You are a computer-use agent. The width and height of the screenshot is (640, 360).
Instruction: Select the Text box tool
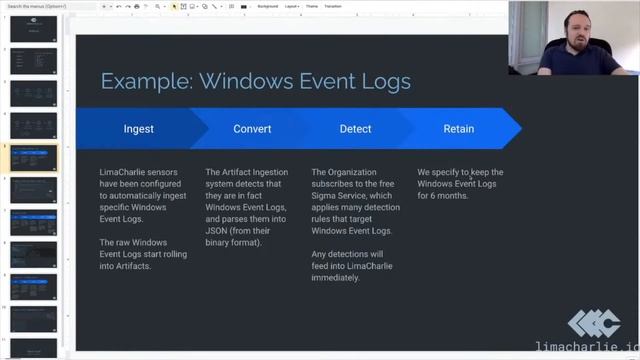pos(183,7)
